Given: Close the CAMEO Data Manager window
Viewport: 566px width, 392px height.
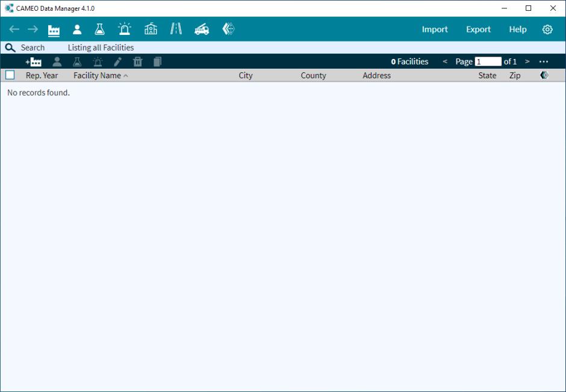Looking at the screenshot, I should pos(553,8).
